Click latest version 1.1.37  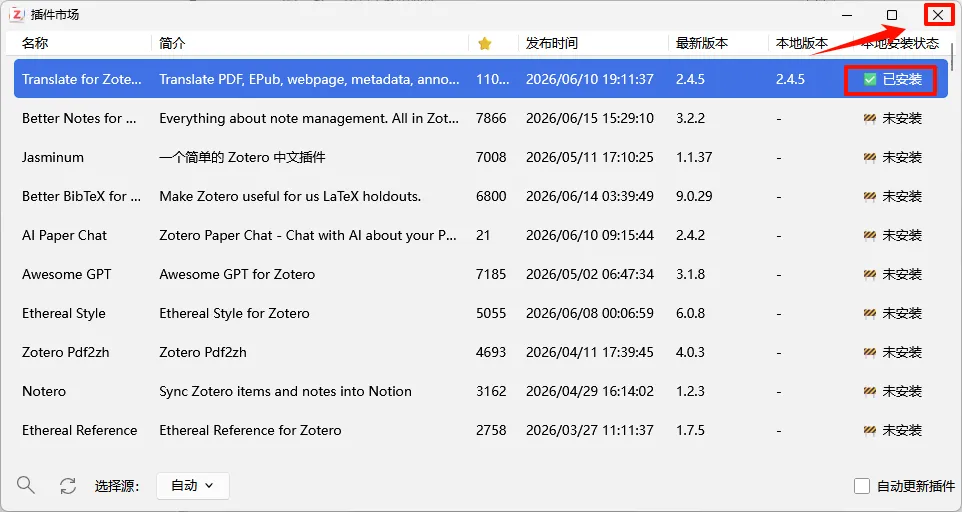click(x=694, y=158)
